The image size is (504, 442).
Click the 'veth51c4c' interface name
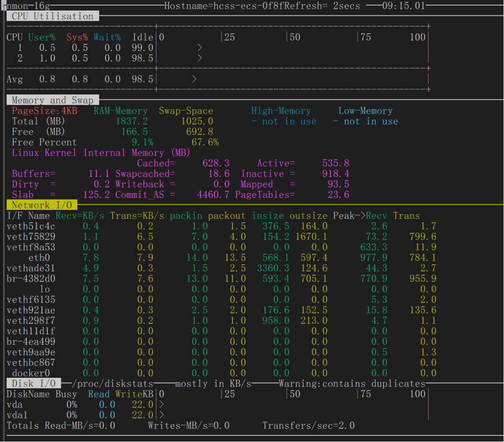(31, 226)
